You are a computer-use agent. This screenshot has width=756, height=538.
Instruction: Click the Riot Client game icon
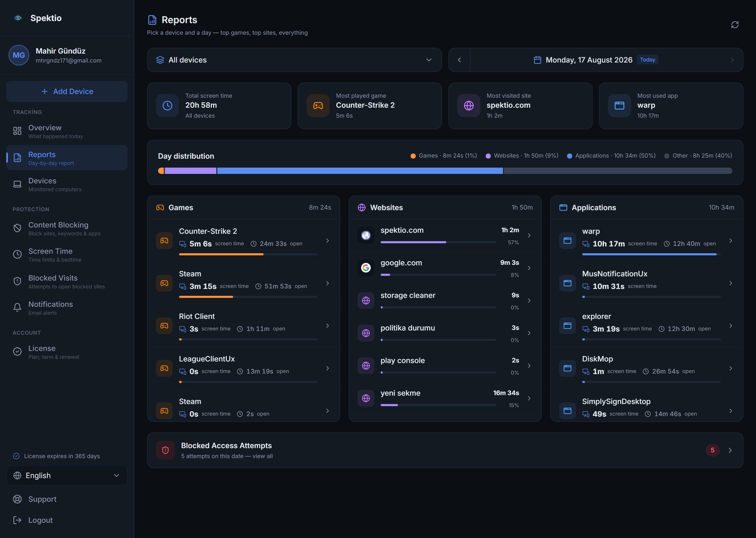[164, 326]
